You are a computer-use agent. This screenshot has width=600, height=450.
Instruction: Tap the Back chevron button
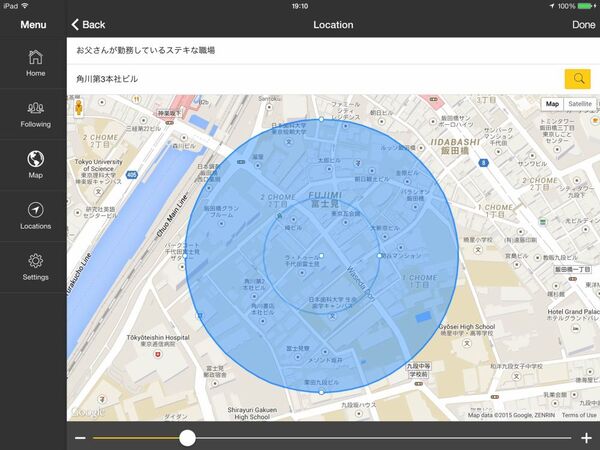88,24
